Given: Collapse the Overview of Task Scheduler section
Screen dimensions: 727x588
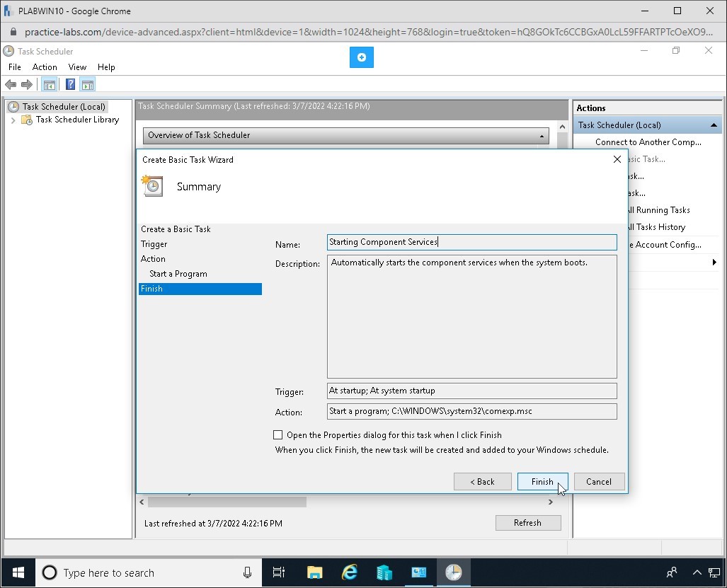Looking at the screenshot, I should click(x=542, y=136).
